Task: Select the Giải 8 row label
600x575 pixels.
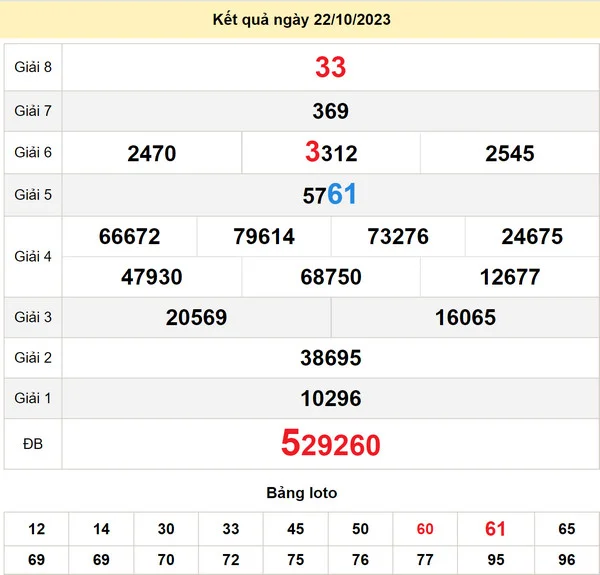Action: [x=32, y=67]
